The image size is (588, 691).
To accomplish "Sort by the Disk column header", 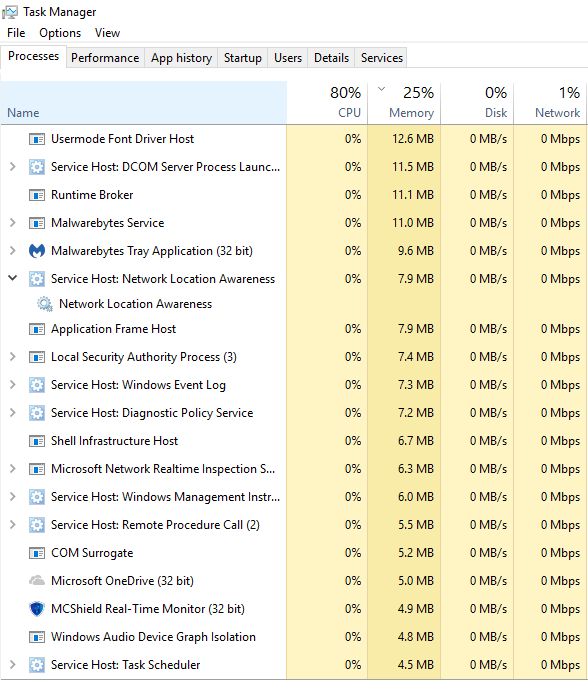I will (477, 103).
